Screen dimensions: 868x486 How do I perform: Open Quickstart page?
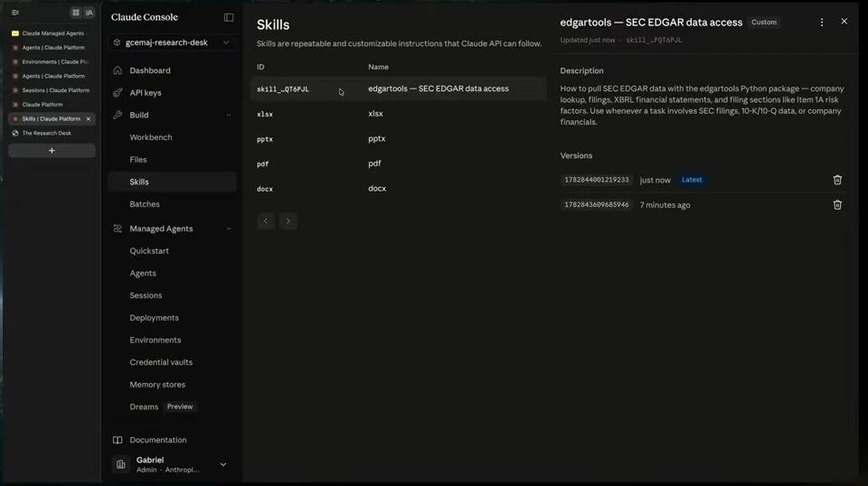149,251
